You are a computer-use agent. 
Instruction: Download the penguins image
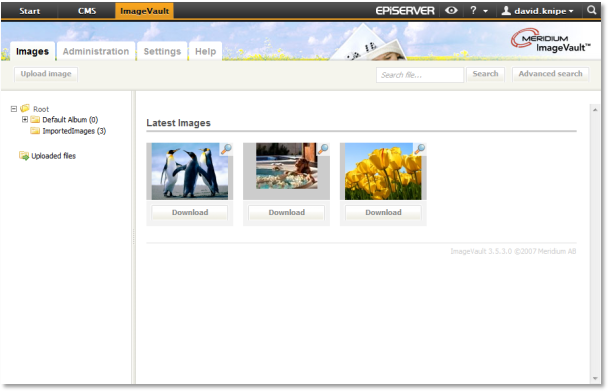(190, 213)
